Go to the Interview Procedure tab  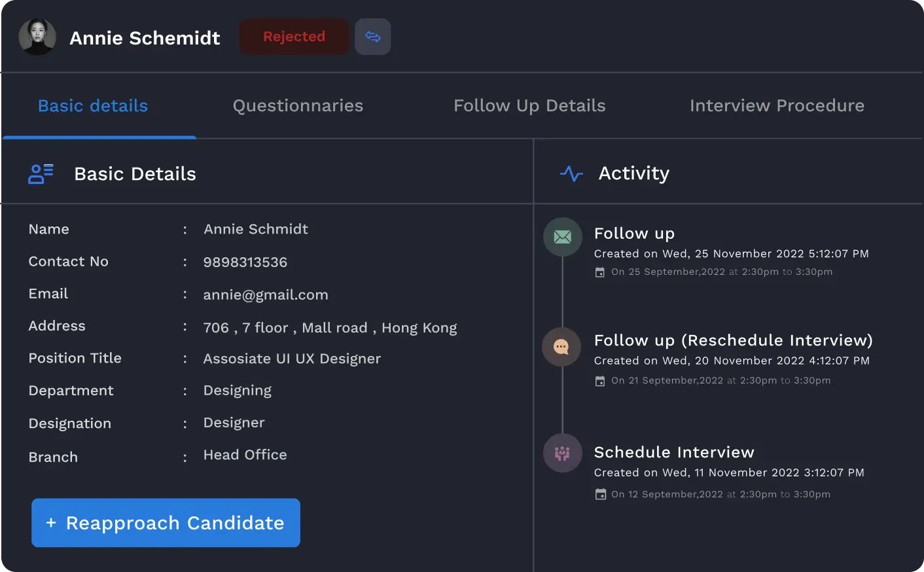pos(777,105)
